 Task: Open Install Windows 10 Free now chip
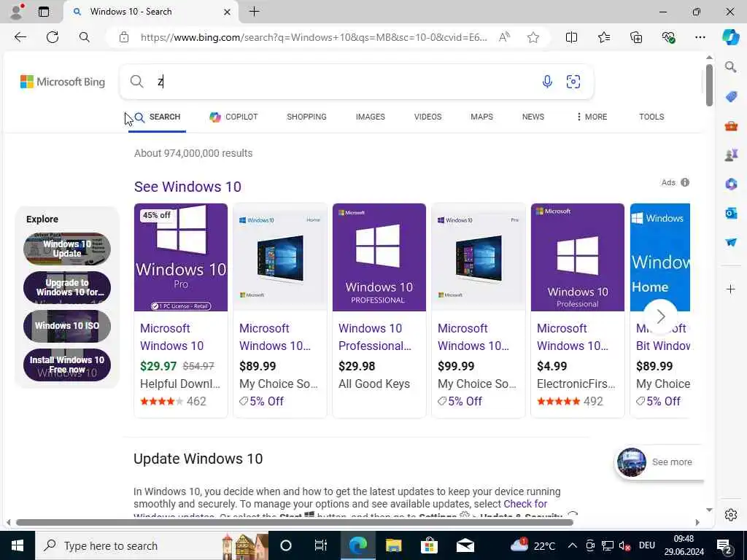[x=66, y=365]
